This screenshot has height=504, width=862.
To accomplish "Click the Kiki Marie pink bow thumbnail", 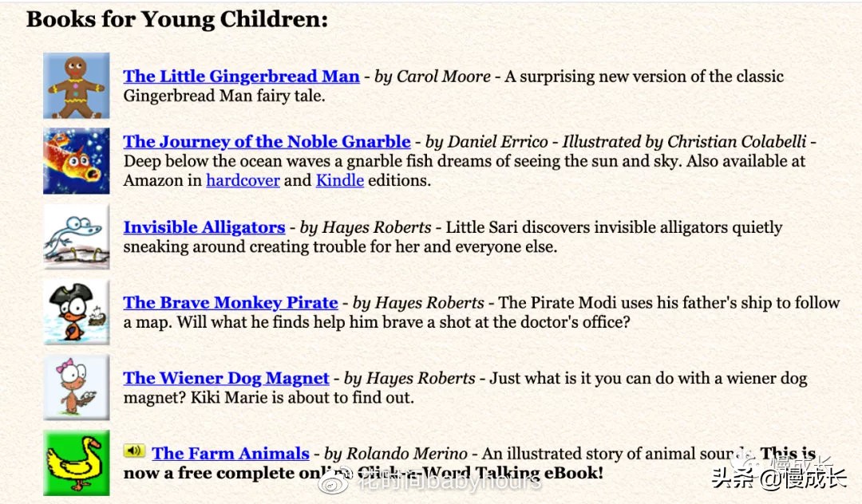I will coord(77,387).
